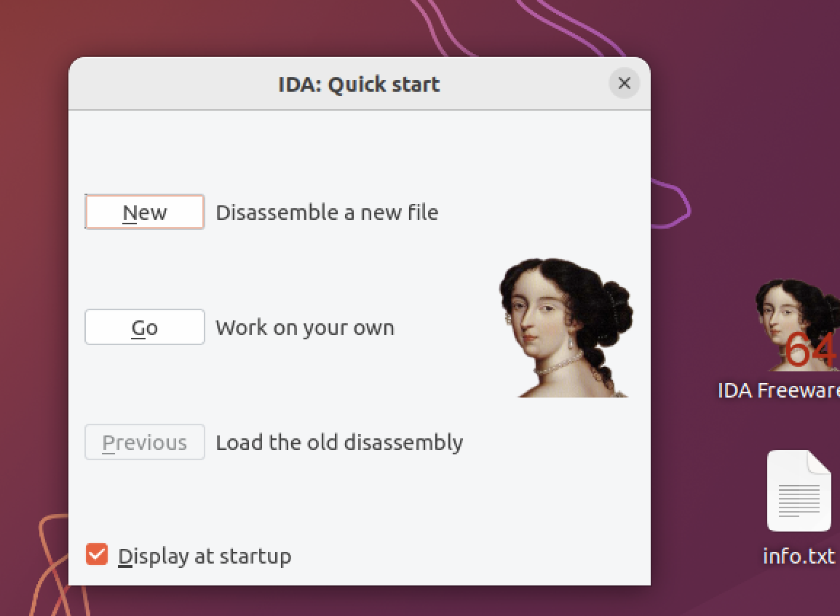Click the New button to disassemble a file
This screenshot has height=616, width=840.
145,212
